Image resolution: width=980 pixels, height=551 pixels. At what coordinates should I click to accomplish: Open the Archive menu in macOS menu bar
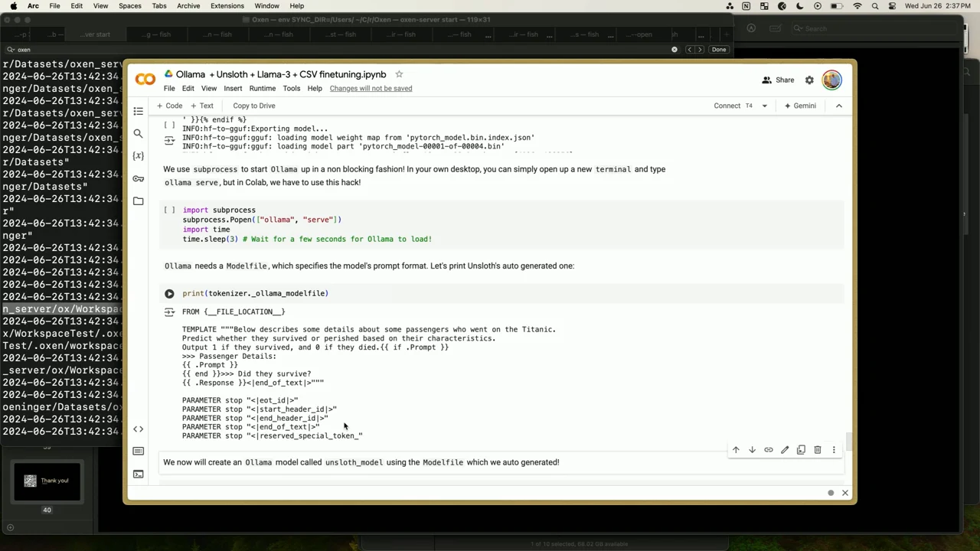coord(188,6)
